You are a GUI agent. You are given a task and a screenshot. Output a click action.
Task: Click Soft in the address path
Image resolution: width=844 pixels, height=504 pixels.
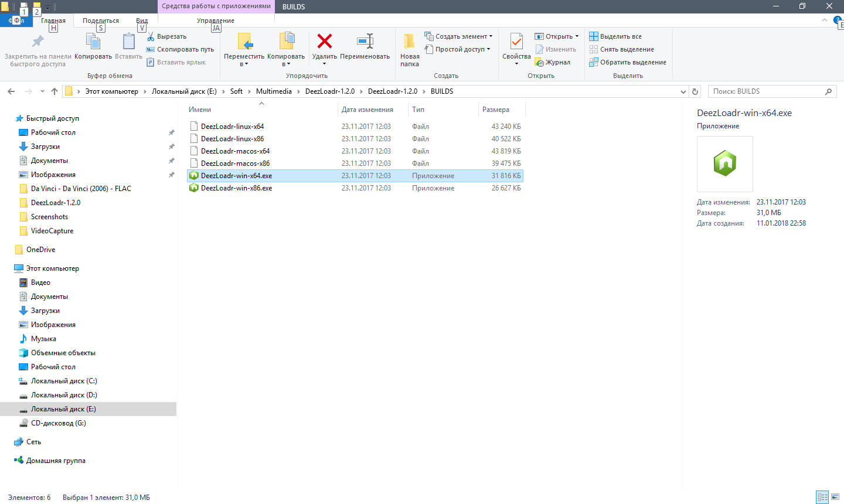(x=236, y=91)
